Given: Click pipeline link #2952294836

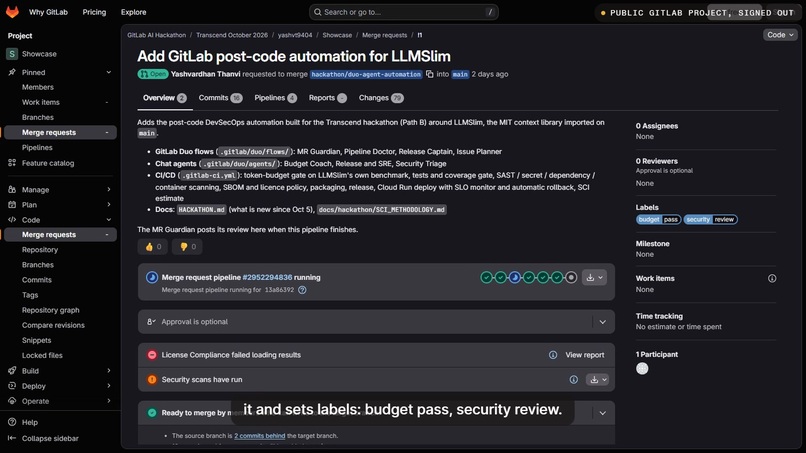Looking at the screenshot, I should [267, 277].
